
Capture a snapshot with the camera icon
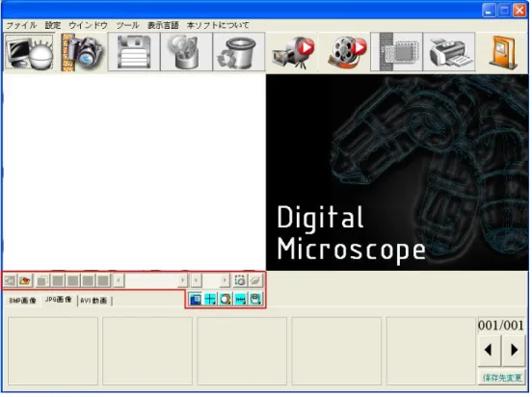(x=83, y=52)
